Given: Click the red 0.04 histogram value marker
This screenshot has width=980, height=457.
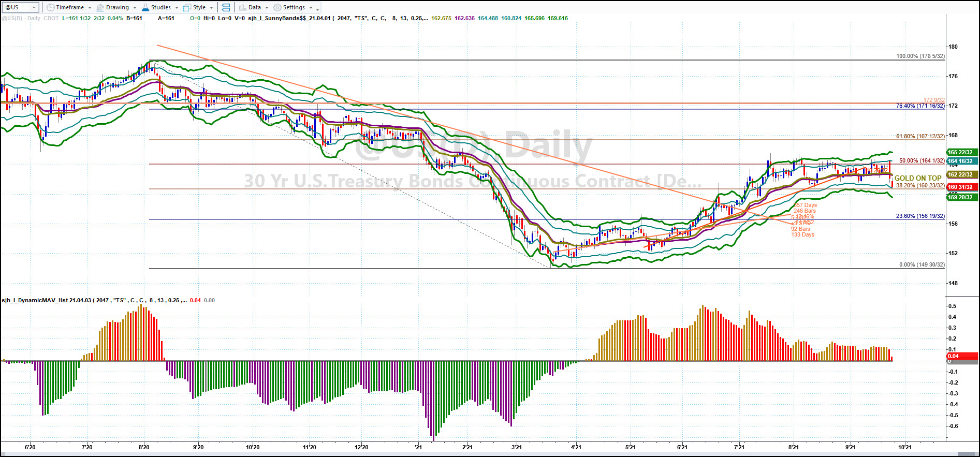Looking at the screenshot, I should 962,356.
